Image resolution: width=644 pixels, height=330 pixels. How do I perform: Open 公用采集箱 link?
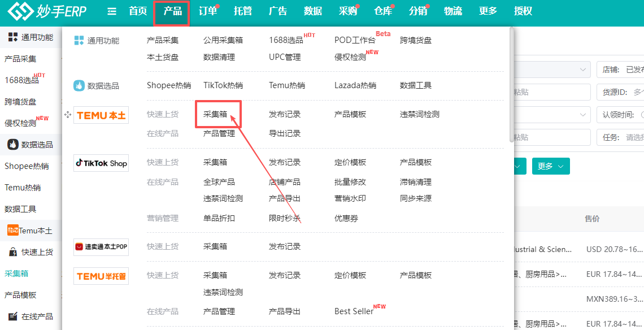[x=223, y=40]
